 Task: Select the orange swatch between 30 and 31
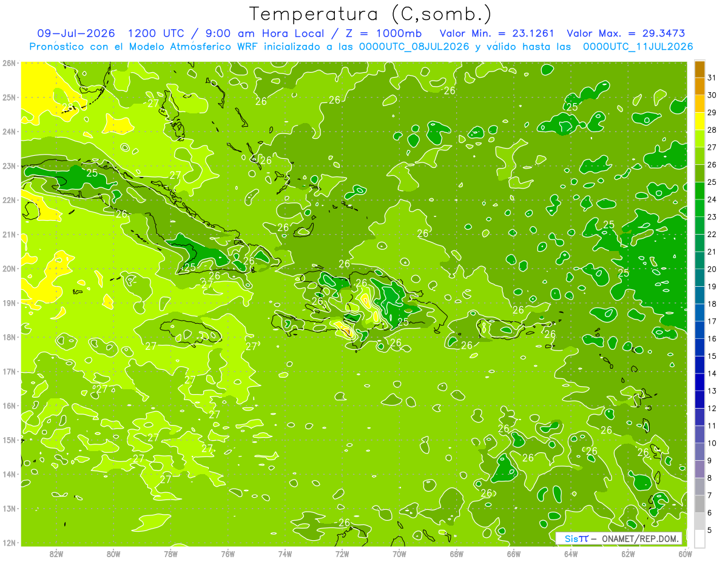pyautogui.click(x=699, y=87)
